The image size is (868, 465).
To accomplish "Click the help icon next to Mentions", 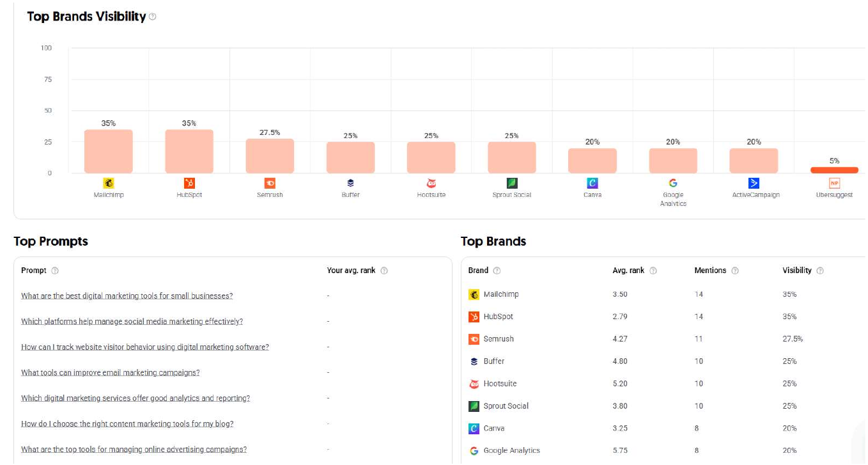I will [735, 271].
